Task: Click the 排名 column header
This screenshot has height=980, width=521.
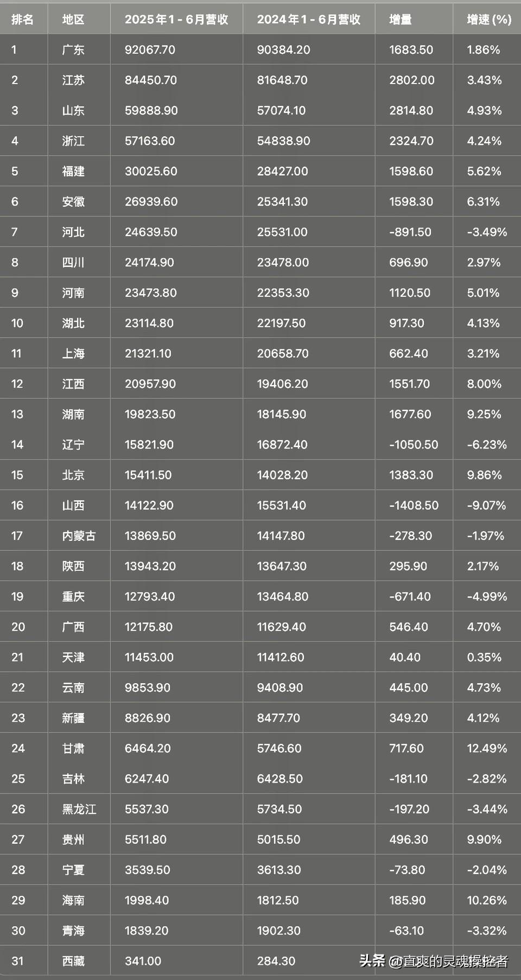Action: click(x=22, y=20)
